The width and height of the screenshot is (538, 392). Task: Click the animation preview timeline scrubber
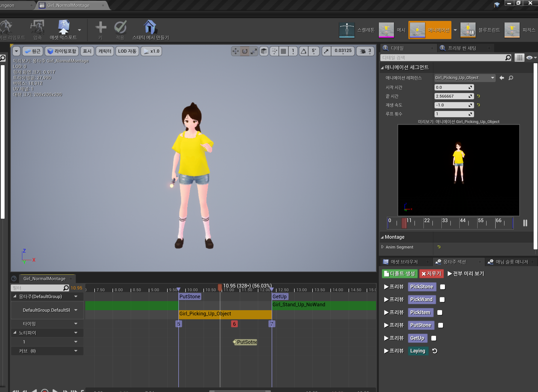(x=404, y=223)
